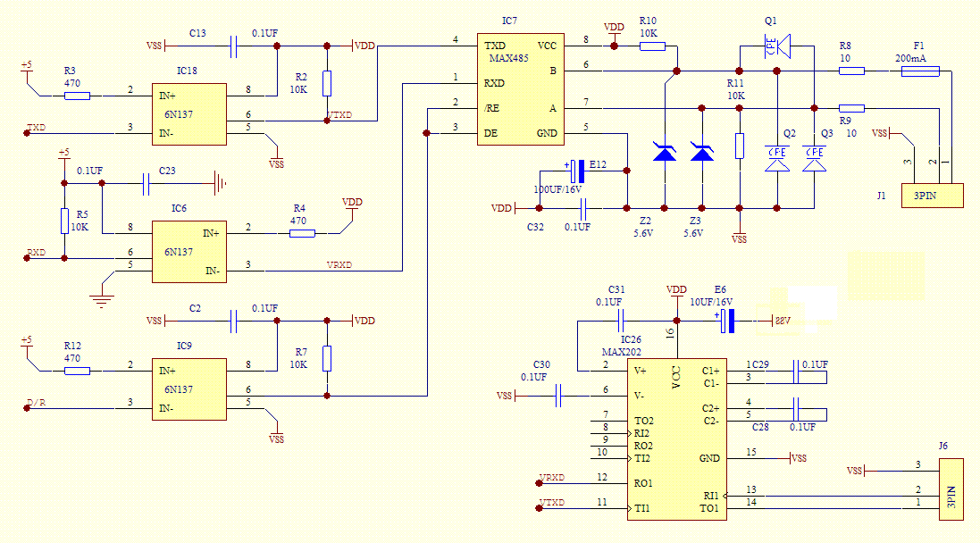980x543 pixels.
Task: Click the IC9 6N137 optocoupler
Action: (191, 389)
